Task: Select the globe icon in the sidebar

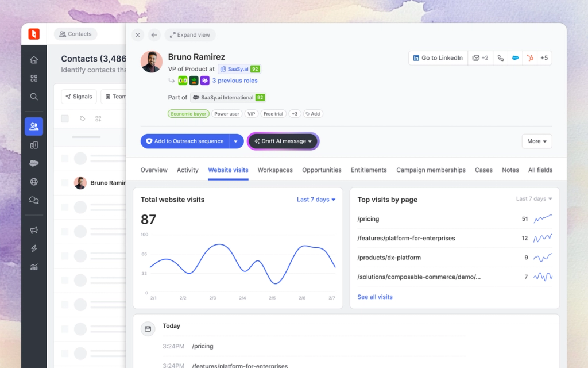Action: (x=34, y=181)
